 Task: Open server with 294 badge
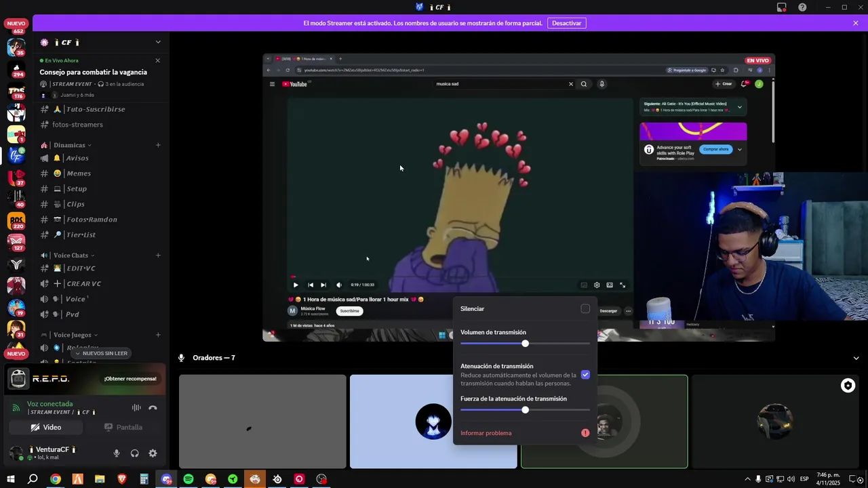(16, 68)
